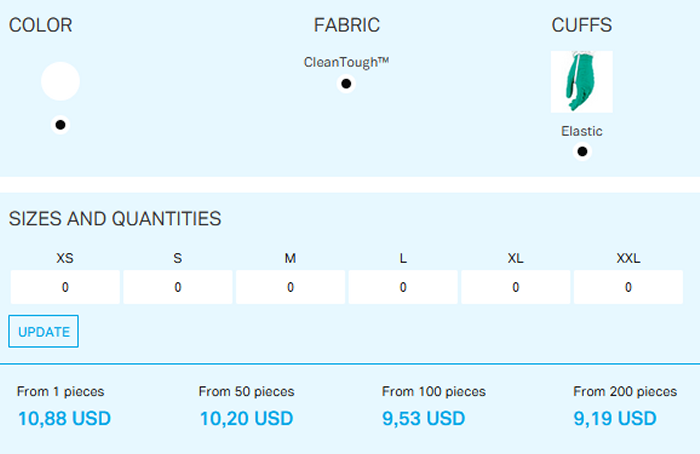The image size is (700, 454).
Task: Click the CleanTough™ fabric label
Action: click(x=346, y=62)
